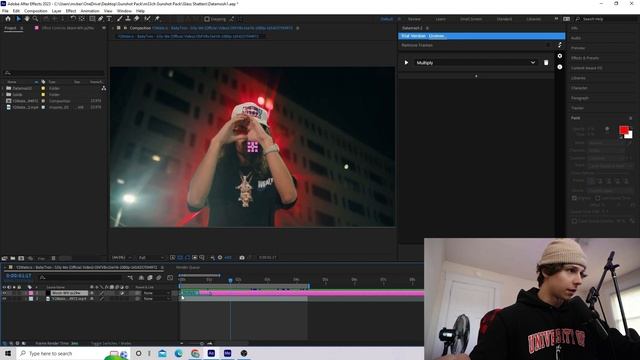Open the Window menu
Screen dimensions: 640x360
pos(124,11)
